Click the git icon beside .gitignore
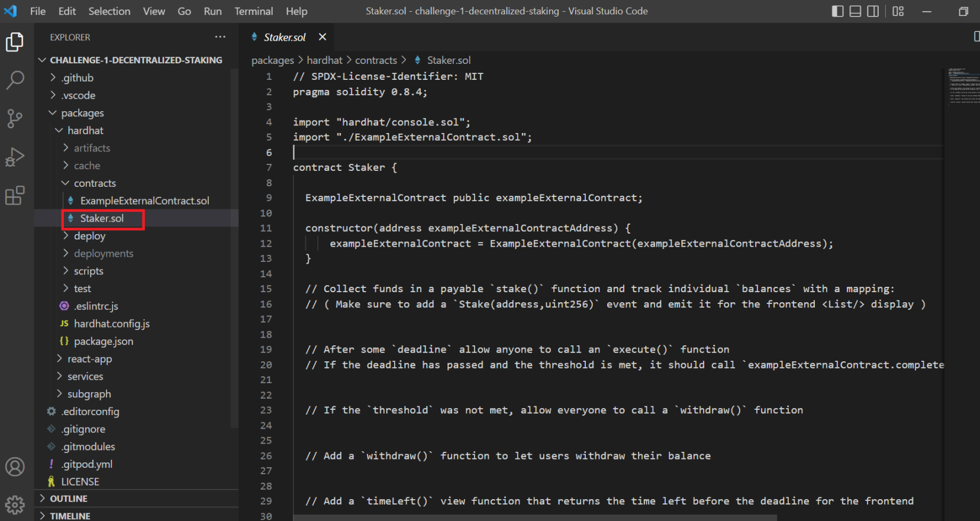 point(51,429)
